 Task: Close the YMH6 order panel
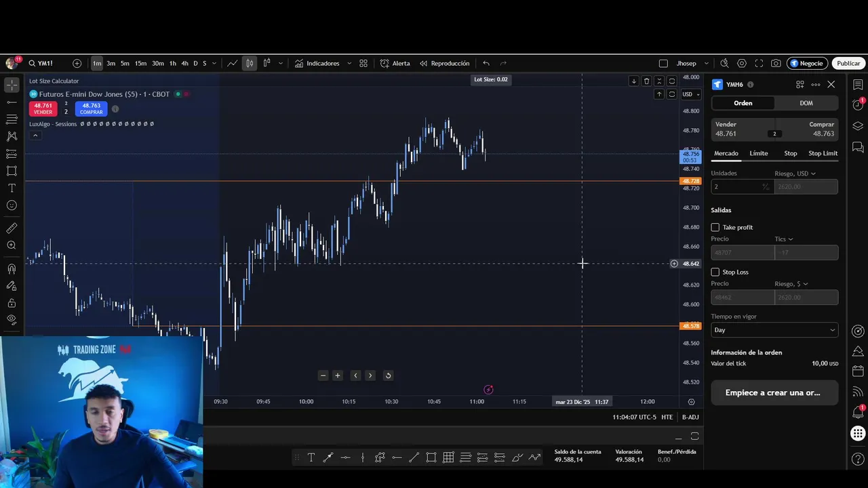pos(831,84)
